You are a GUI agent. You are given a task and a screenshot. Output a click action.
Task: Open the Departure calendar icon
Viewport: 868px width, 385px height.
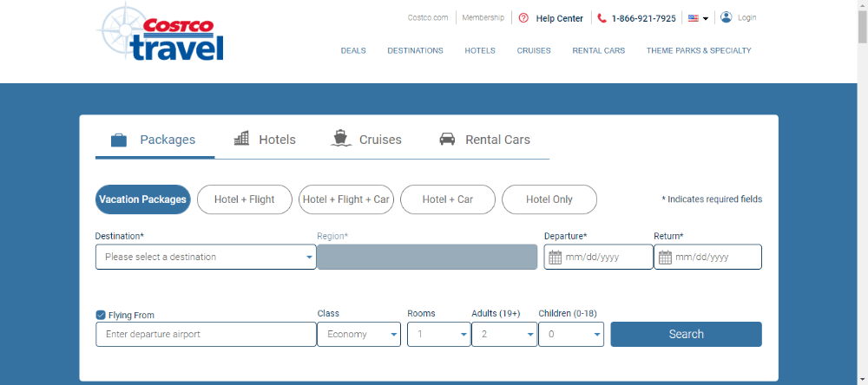point(556,258)
